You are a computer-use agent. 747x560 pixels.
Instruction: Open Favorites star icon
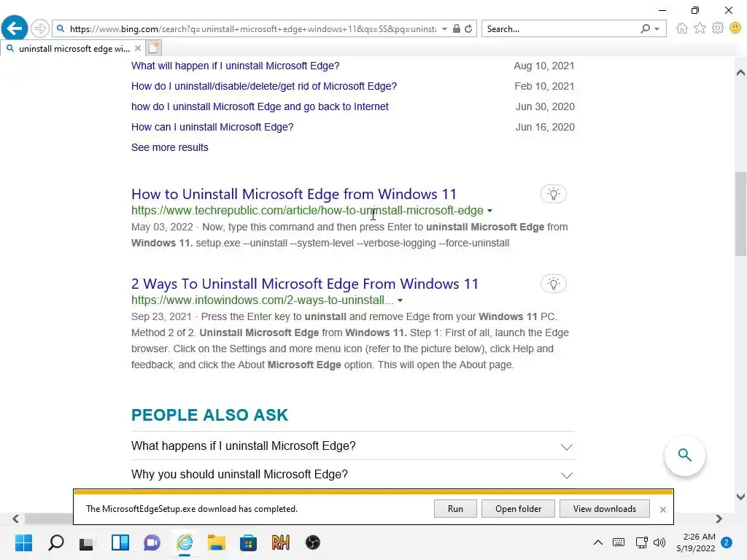coord(700,28)
